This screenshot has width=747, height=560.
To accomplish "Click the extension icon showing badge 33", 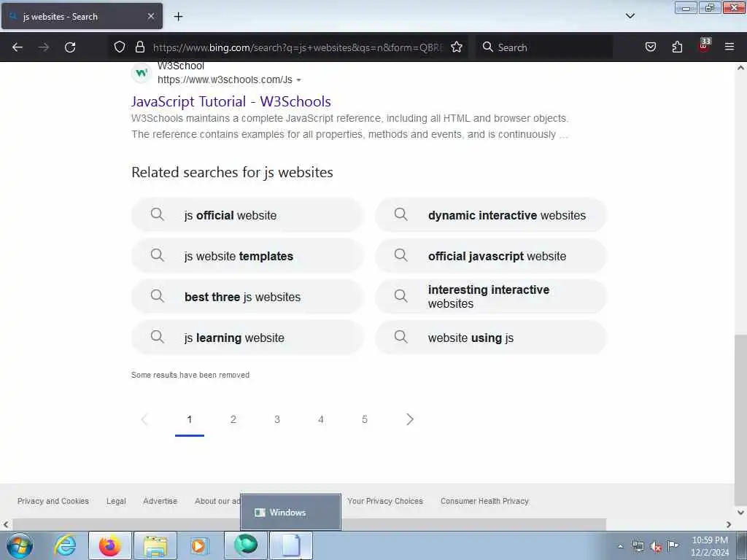I will click(704, 46).
